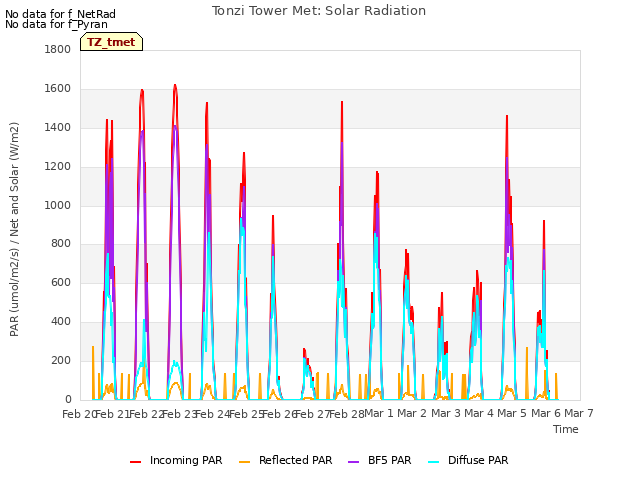Click the Feb 23 Incoming PAR peak near 1600
640x480 pixels.
click(175, 86)
